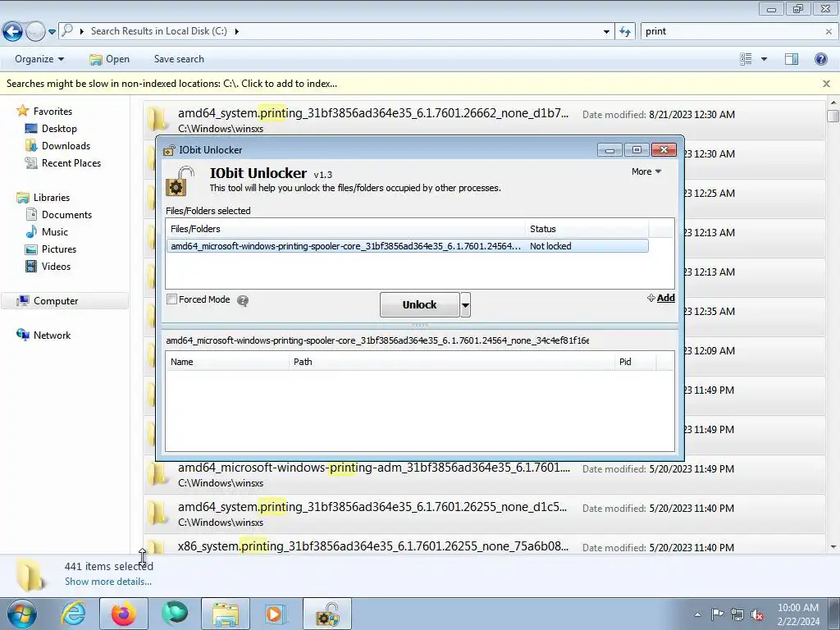This screenshot has height=630, width=840.
Task: Open the Organize menu
Action: pyautogui.click(x=39, y=59)
